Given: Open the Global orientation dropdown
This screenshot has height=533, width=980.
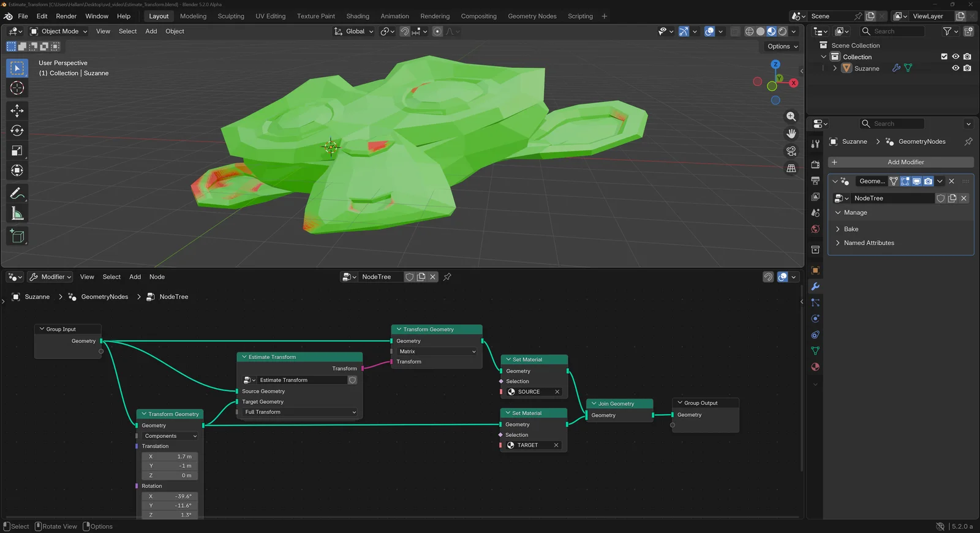Looking at the screenshot, I should [x=353, y=31].
